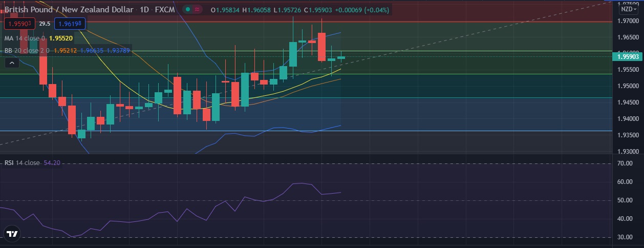Viewport: 644px width, 248px height.
Task: Click the 1.95000 price axis label
Action: pos(627,86)
